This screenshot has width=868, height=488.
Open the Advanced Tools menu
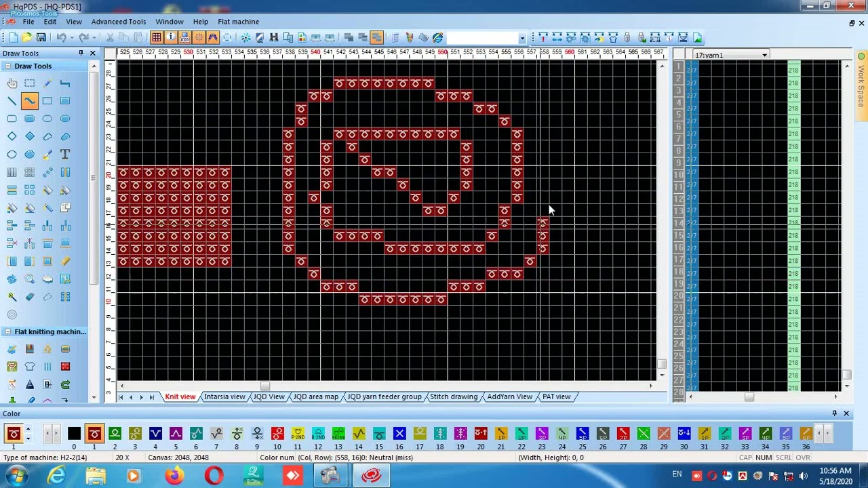(119, 22)
